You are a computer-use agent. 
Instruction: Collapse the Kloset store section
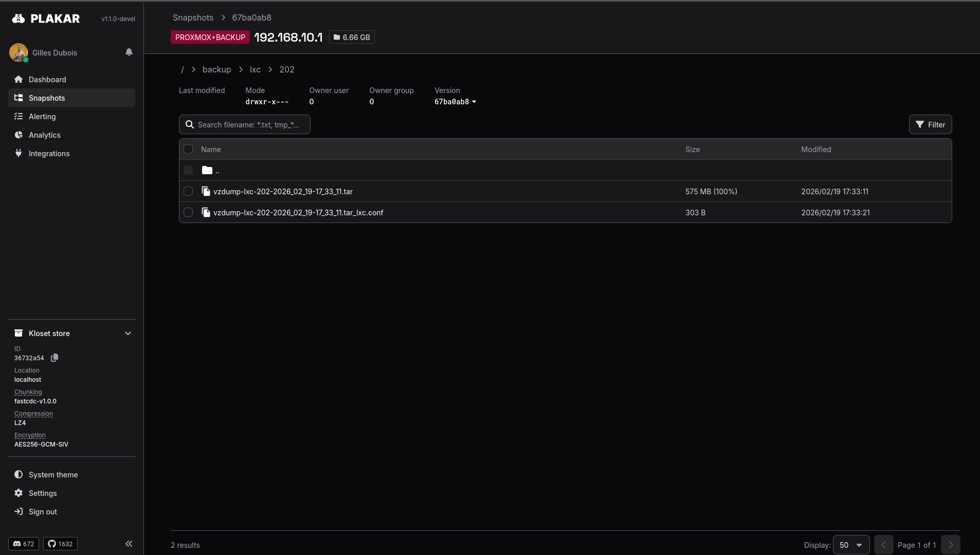point(128,334)
